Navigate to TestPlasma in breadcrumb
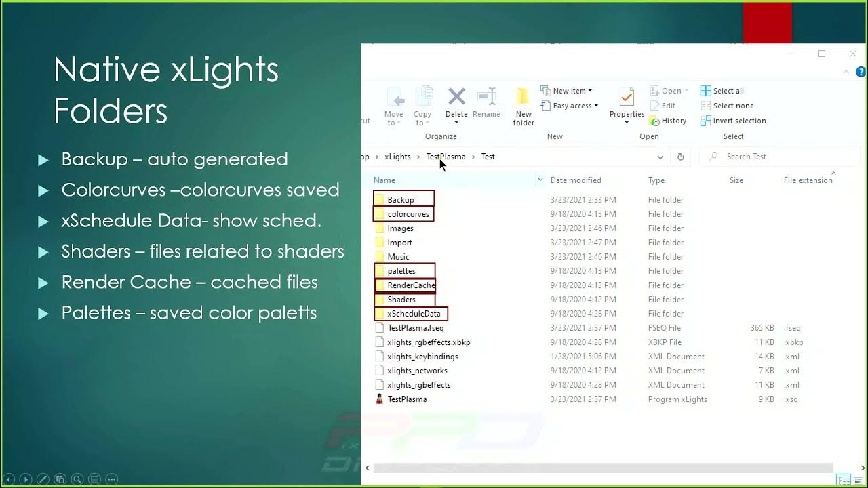 [446, 157]
